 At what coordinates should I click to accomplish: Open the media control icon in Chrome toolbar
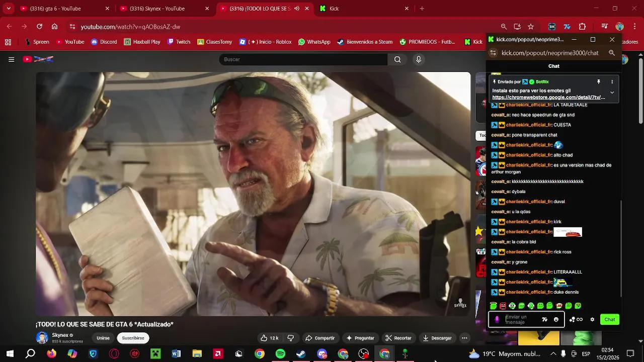click(605, 27)
